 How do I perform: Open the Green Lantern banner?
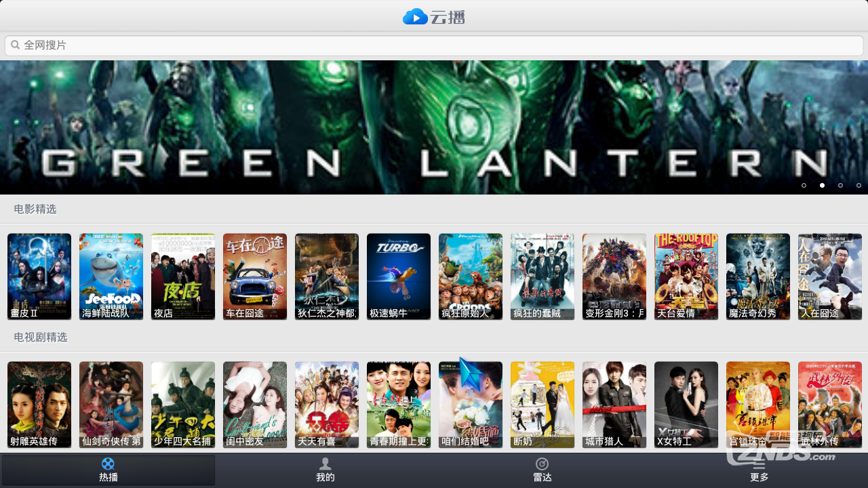[x=434, y=127]
